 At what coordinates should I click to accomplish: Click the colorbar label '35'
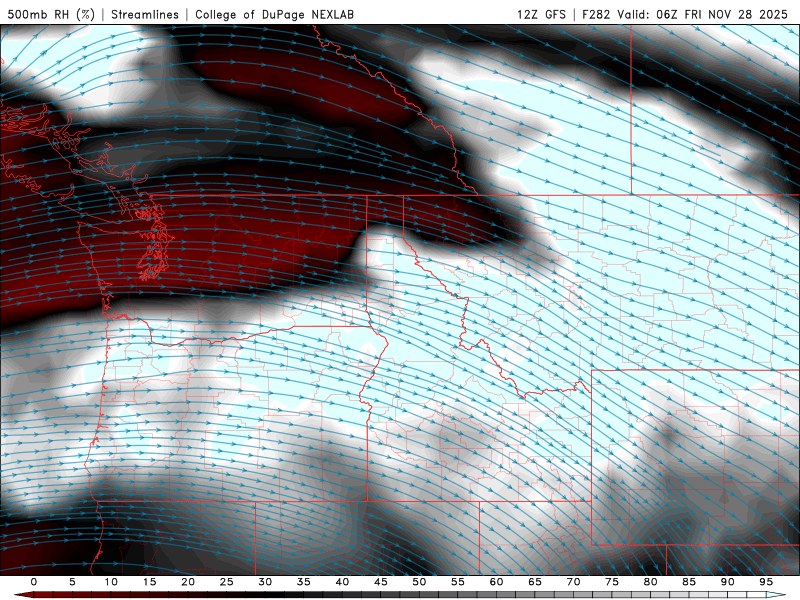click(x=304, y=582)
